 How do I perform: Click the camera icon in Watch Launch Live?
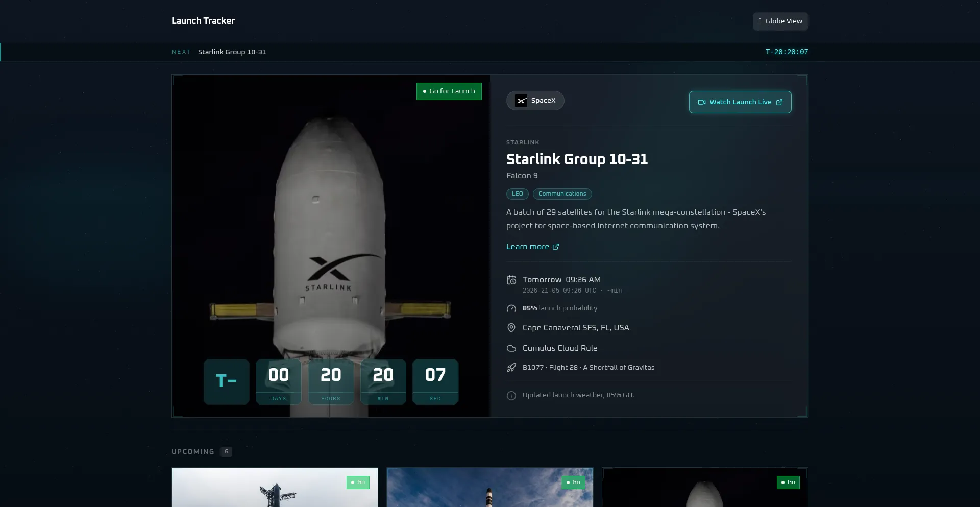pyautogui.click(x=702, y=102)
